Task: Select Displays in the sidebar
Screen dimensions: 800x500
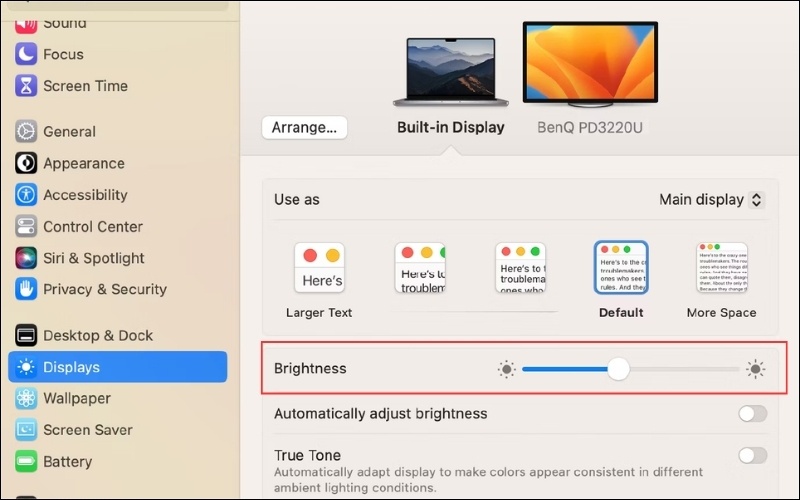Action: [x=117, y=367]
